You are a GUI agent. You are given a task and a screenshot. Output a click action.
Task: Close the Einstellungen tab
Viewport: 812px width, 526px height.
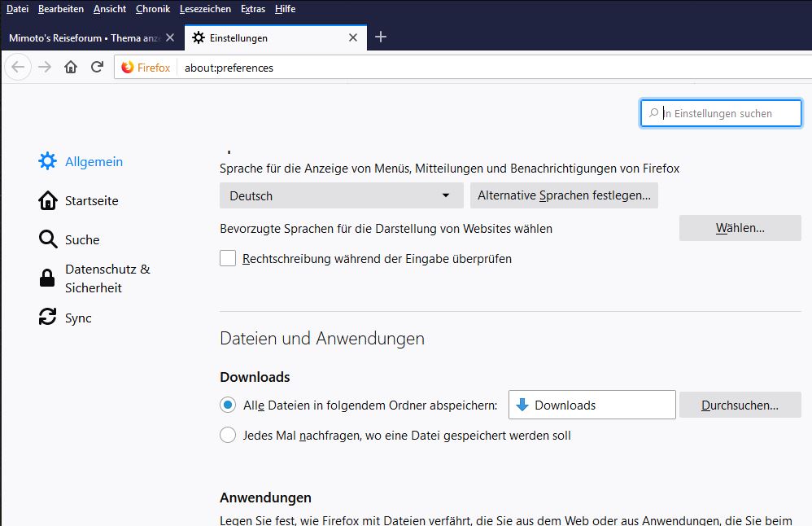[352, 37]
